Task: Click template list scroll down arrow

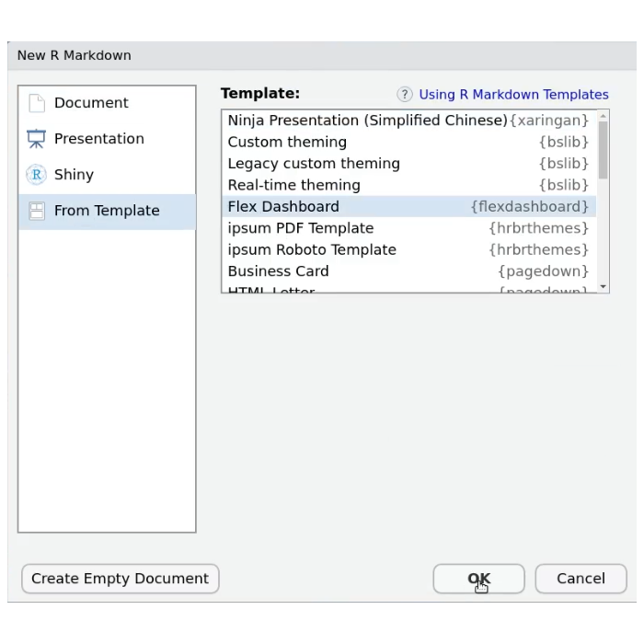Action: (604, 287)
